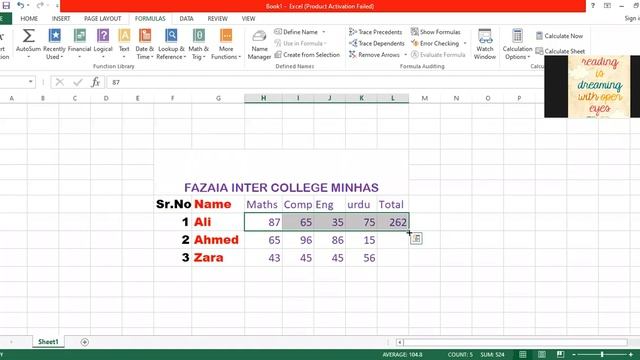Click inside the formula bar showing 87
The width and height of the screenshot is (640, 360).
325,82
